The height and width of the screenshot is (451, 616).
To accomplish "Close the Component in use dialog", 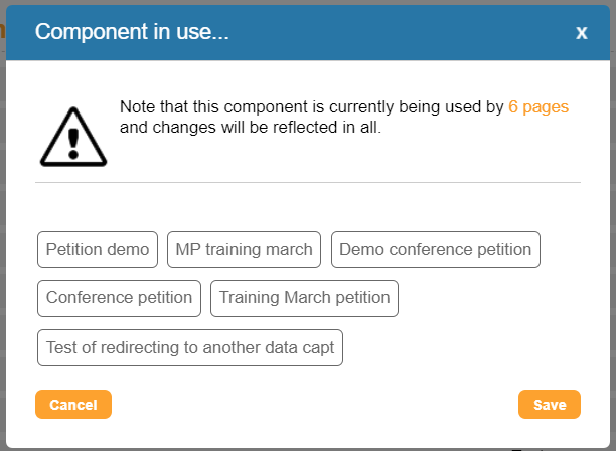I will click(x=581, y=33).
